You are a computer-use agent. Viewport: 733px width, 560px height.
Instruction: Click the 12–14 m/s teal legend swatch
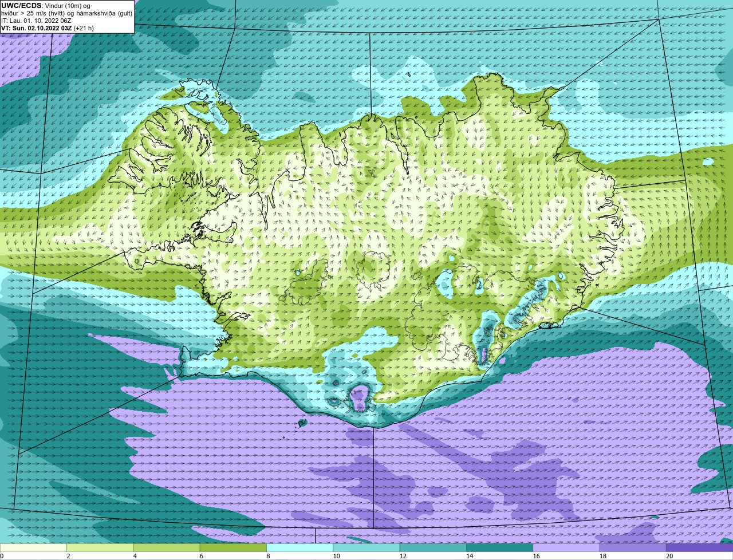point(433,548)
